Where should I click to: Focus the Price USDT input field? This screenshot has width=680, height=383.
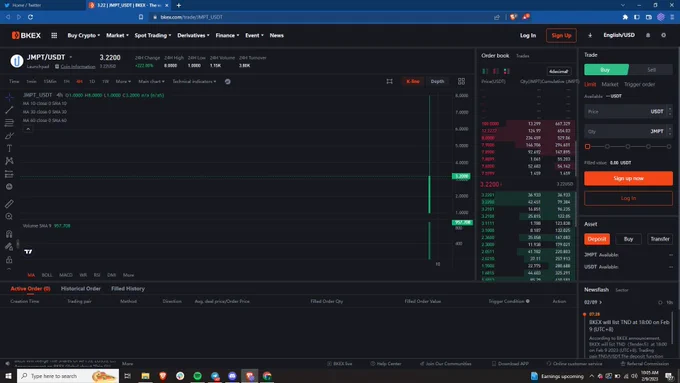coord(628,111)
